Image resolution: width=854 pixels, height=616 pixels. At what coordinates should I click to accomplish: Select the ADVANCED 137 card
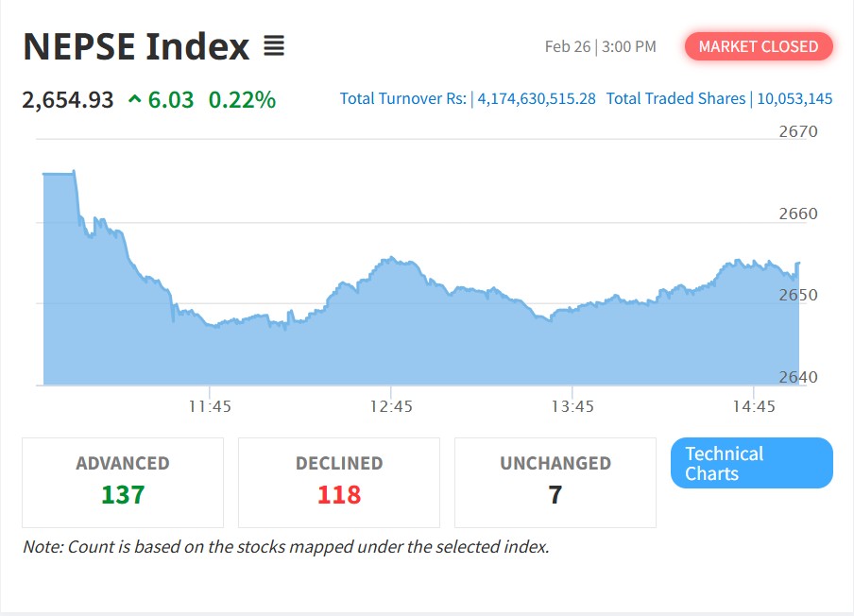(x=123, y=482)
